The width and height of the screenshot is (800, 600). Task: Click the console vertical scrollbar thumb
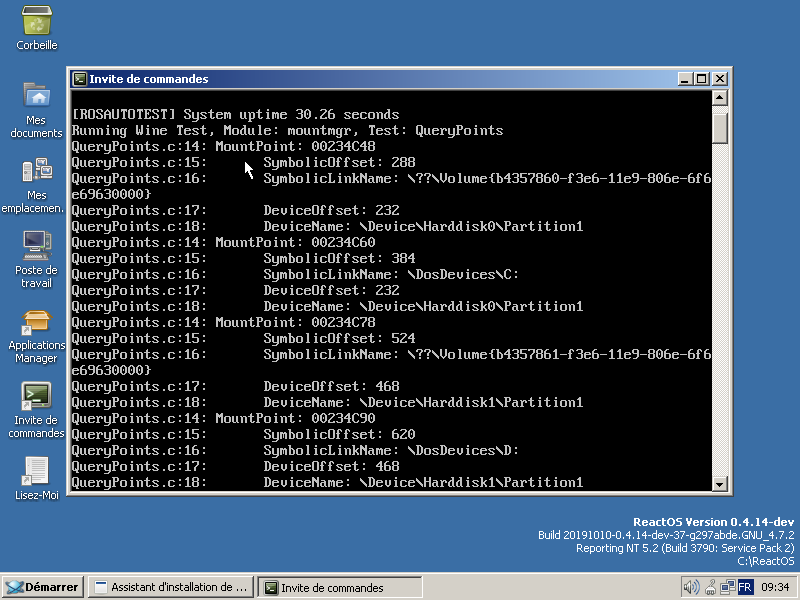coord(719,128)
